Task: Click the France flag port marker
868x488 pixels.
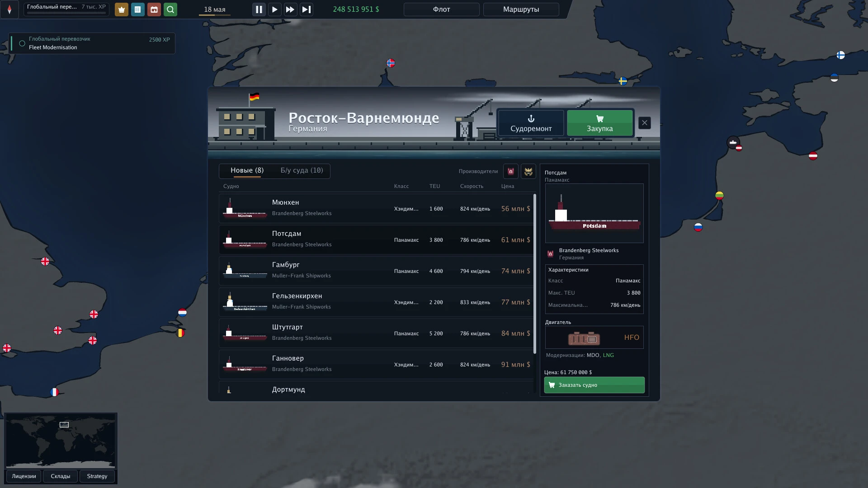Action: [55, 392]
